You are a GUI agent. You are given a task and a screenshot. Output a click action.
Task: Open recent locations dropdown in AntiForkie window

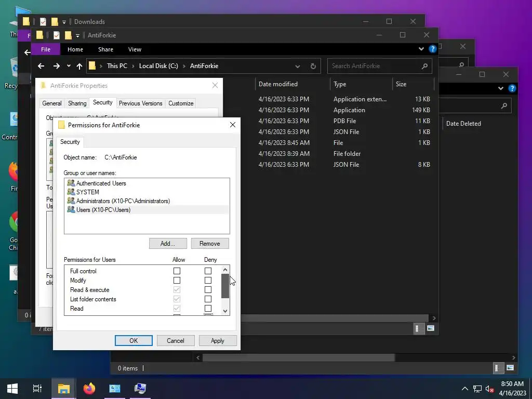(x=69, y=66)
